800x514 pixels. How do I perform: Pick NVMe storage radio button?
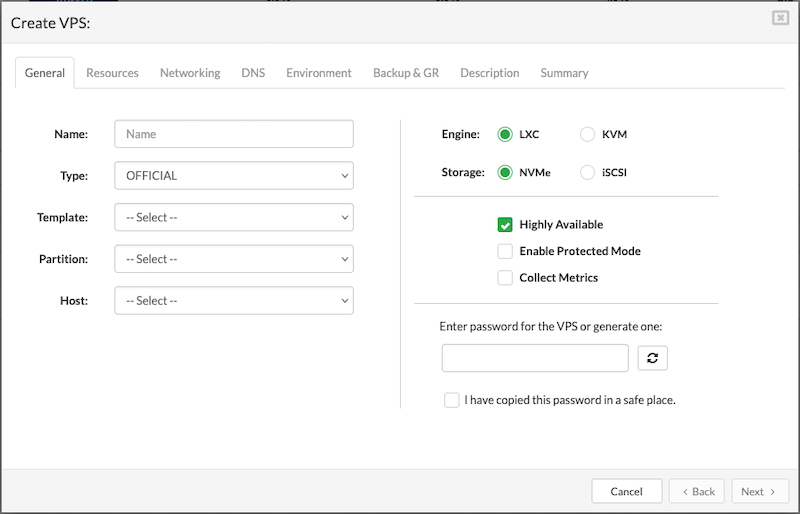pos(505,172)
